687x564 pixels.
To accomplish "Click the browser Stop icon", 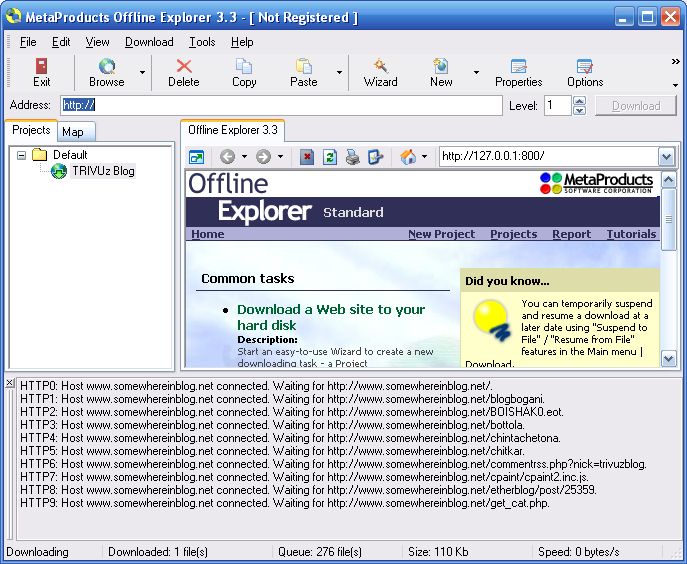I will [x=307, y=156].
